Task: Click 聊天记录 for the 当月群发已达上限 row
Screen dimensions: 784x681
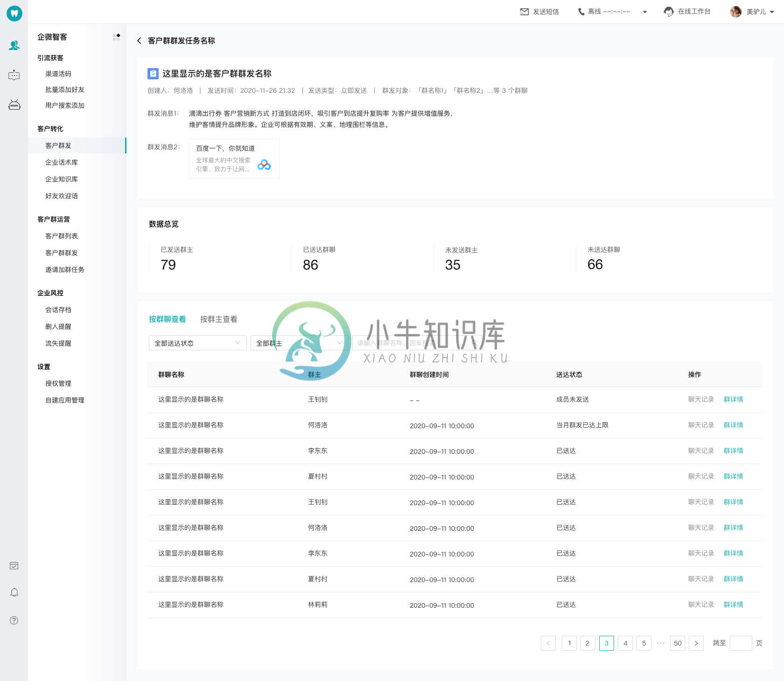Action: pos(701,425)
